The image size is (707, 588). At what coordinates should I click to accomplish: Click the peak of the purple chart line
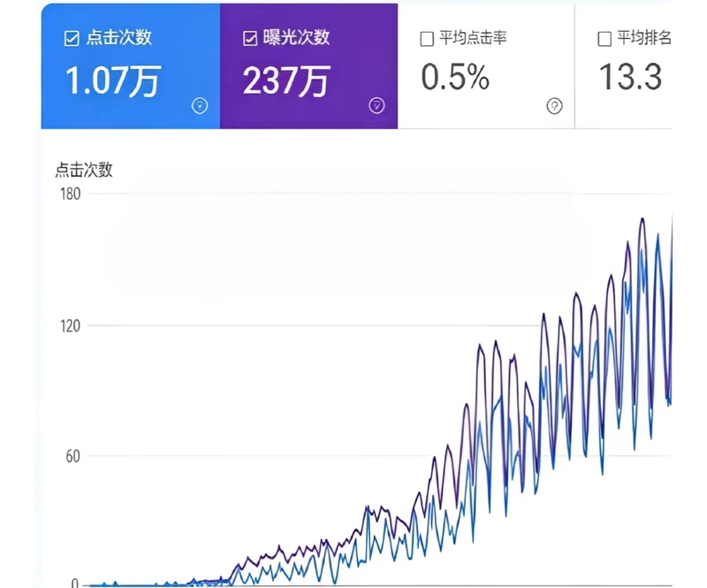pos(642,217)
